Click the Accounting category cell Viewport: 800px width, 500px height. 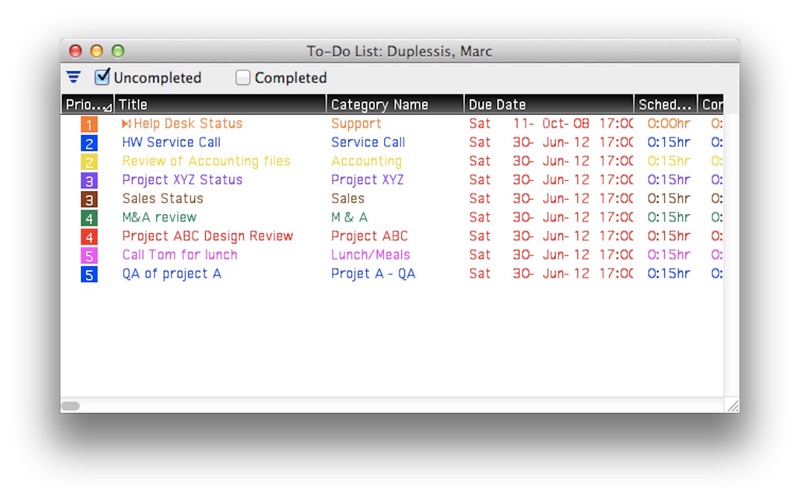366,161
